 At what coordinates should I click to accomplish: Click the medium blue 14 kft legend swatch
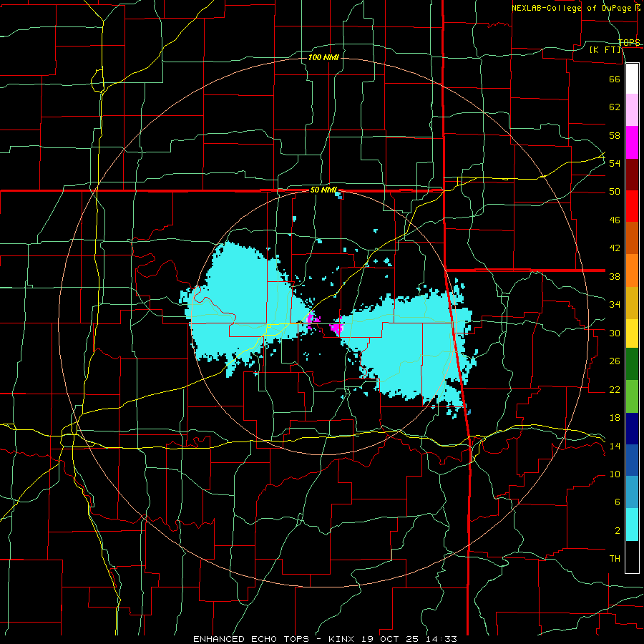[x=632, y=460]
